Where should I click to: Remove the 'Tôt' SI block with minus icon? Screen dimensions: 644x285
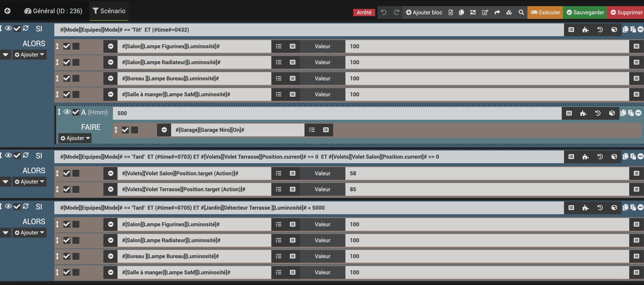(x=641, y=30)
